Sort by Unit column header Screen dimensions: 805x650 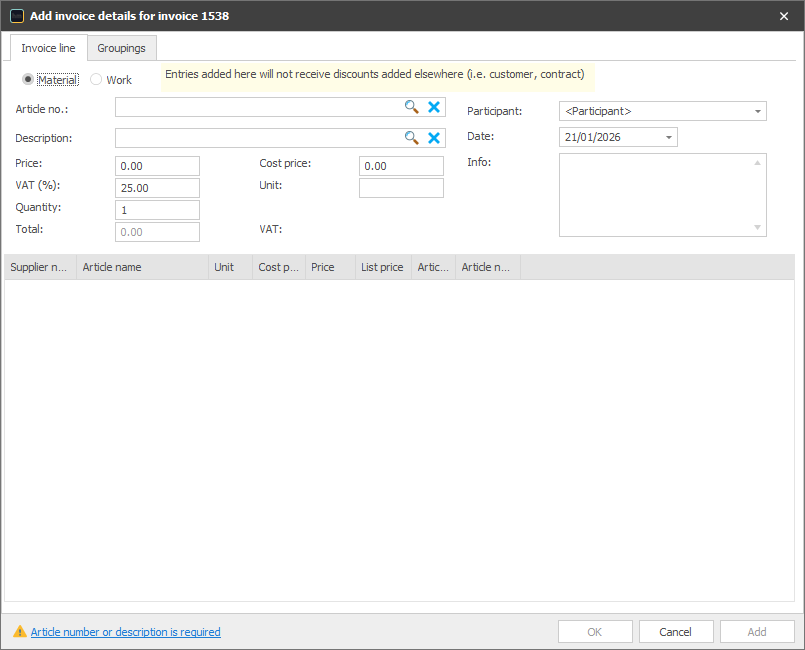tap(230, 267)
